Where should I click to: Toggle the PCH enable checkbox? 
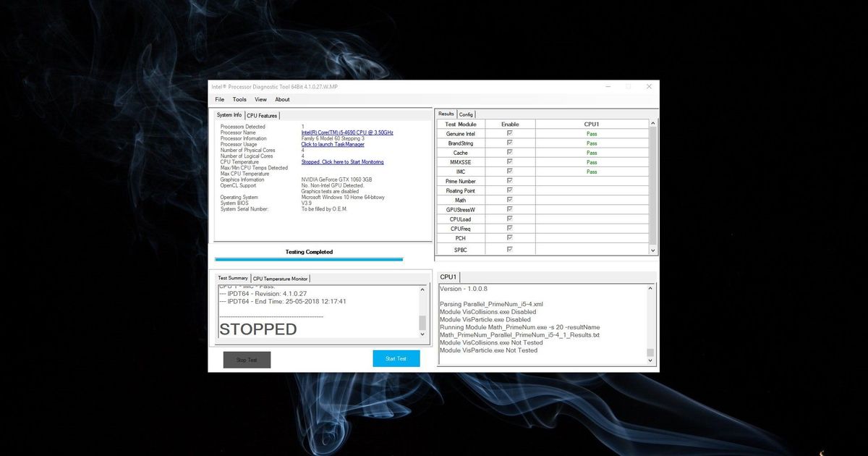(510, 237)
